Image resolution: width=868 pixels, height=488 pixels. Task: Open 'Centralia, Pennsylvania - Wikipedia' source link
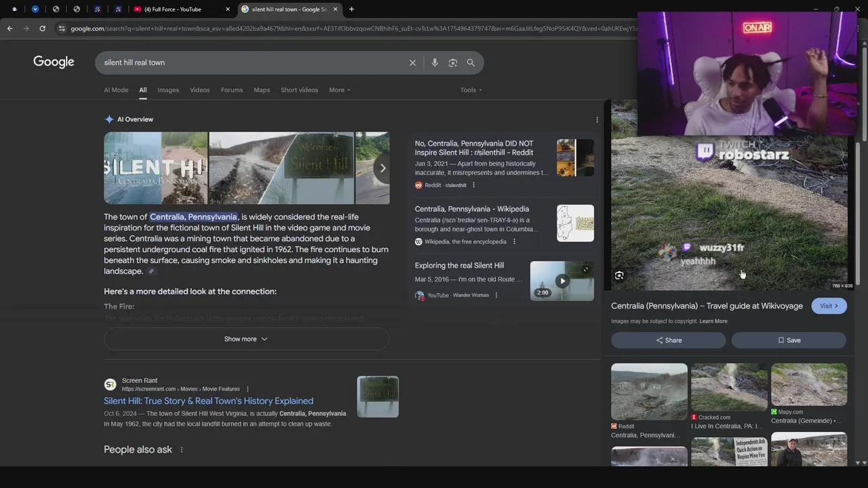pyautogui.click(x=472, y=209)
